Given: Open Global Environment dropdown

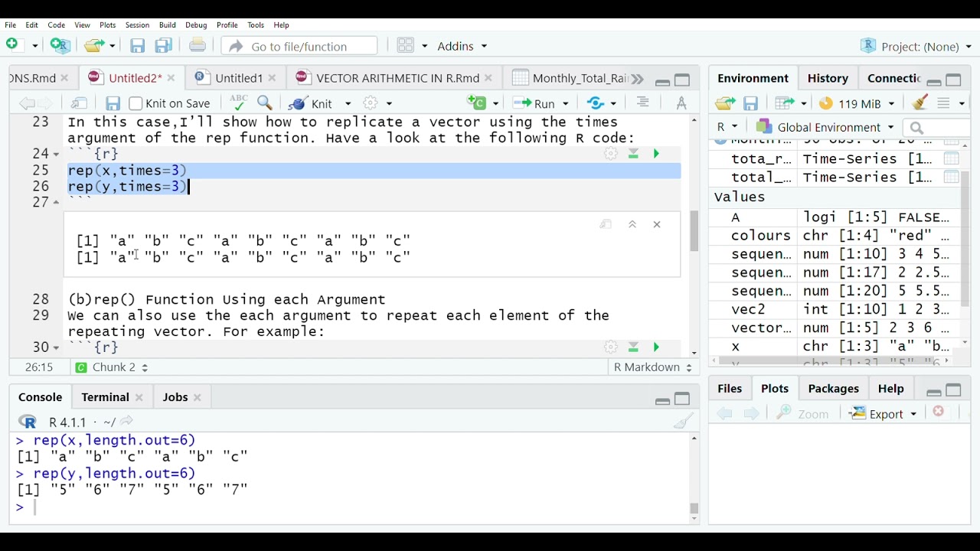Looking at the screenshot, I should (x=825, y=127).
